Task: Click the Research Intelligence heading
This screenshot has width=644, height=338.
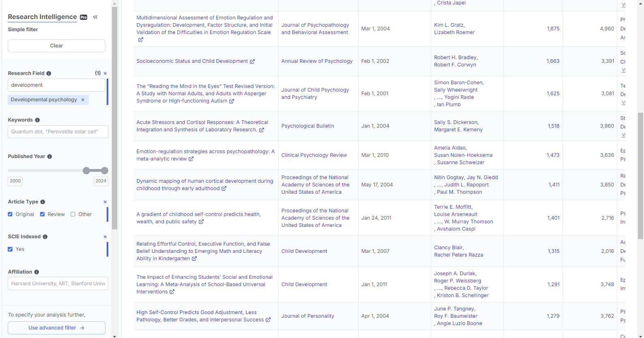Action: click(42, 17)
